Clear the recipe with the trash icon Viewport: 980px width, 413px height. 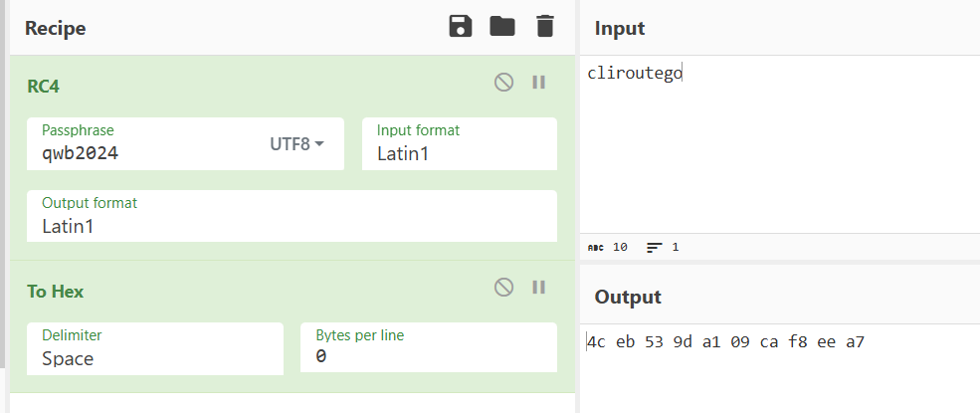[544, 27]
